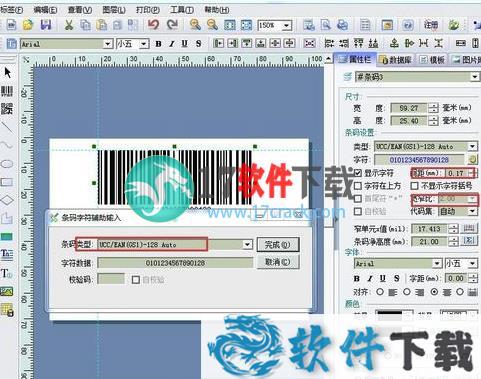Select the justify-align radio button

[x=460, y=292]
